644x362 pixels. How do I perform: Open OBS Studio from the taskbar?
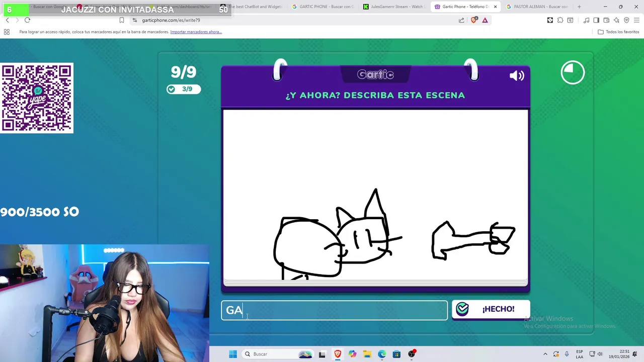click(x=412, y=354)
